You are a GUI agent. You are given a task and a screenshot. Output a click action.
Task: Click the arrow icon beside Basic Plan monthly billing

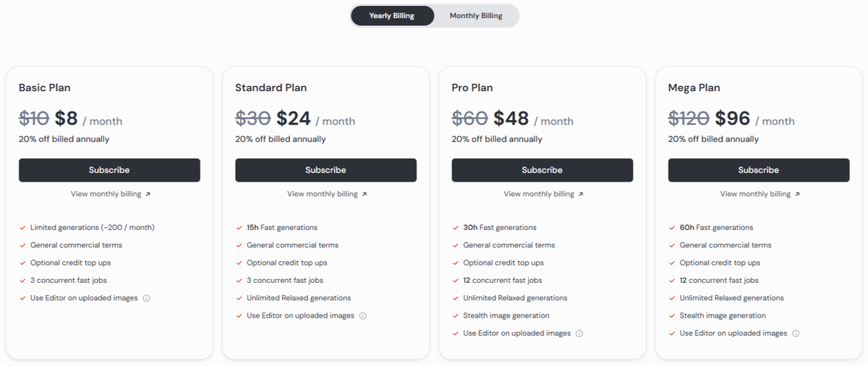coord(148,194)
